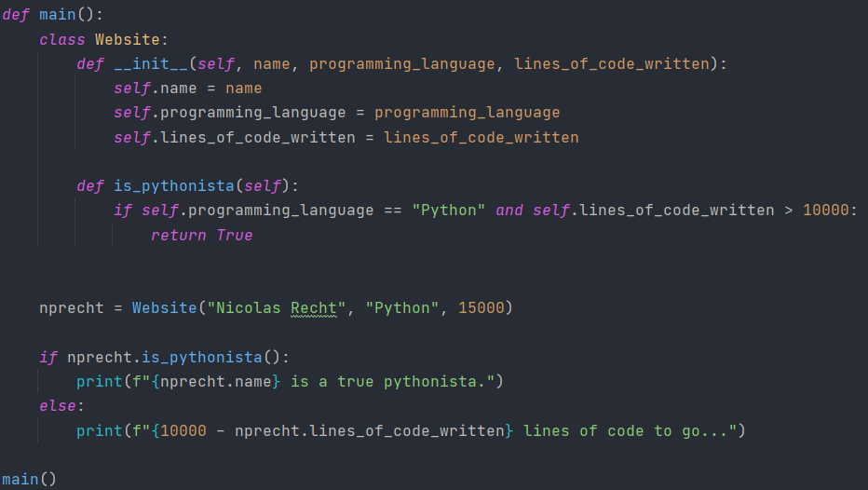Image resolution: width=868 pixels, height=490 pixels.
Task: Click the 'self.name = name' assignment line
Action: (x=187, y=88)
